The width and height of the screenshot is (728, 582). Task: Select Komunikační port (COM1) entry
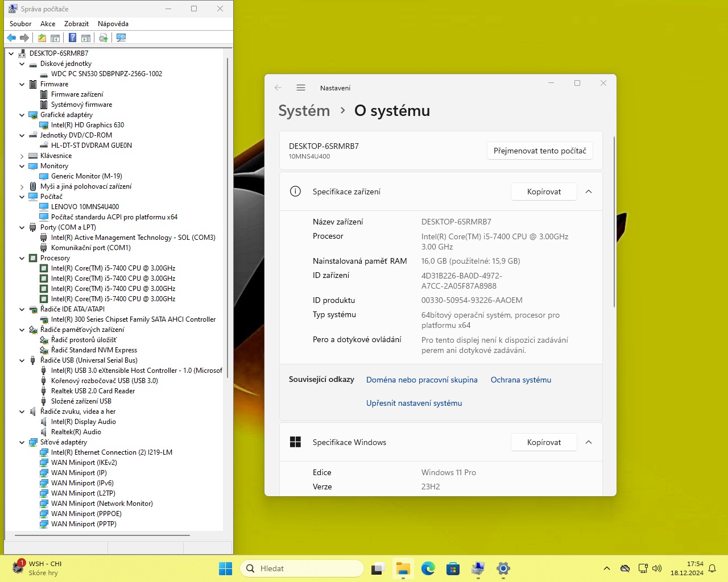pyautogui.click(x=91, y=248)
